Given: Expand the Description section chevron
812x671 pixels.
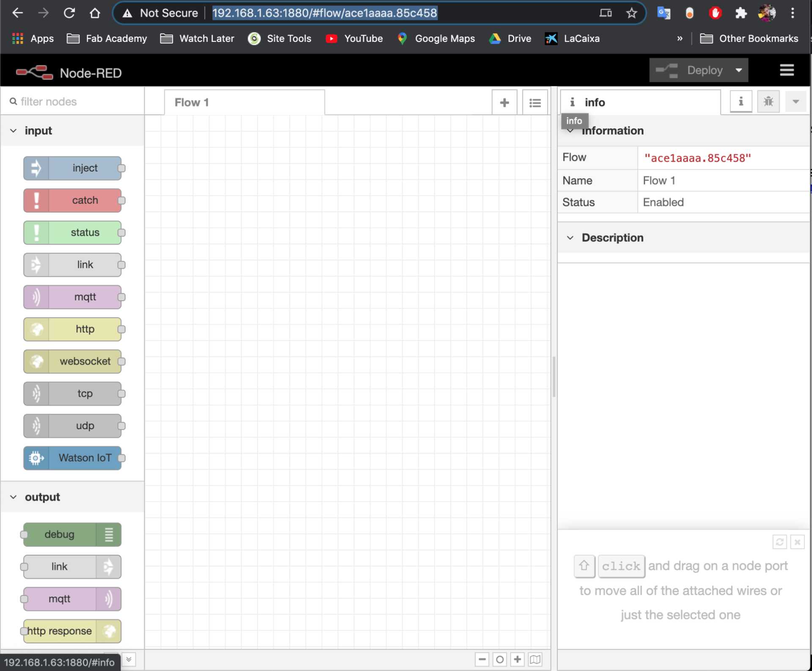Looking at the screenshot, I should pyautogui.click(x=569, y=237).
